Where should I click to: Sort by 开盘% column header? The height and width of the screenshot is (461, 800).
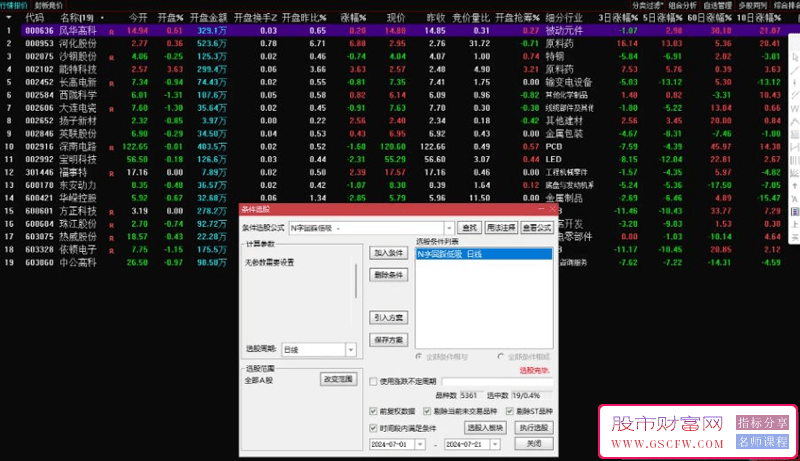click(170, 17)
